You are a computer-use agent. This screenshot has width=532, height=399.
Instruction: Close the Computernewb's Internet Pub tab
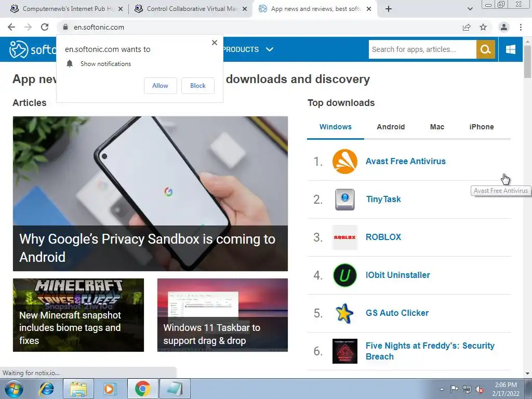[x=121, y=9]
